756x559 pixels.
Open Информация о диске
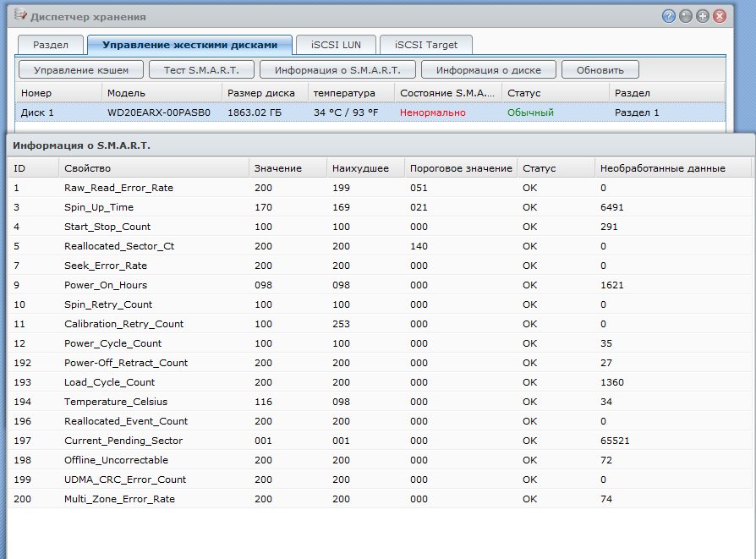488,70
